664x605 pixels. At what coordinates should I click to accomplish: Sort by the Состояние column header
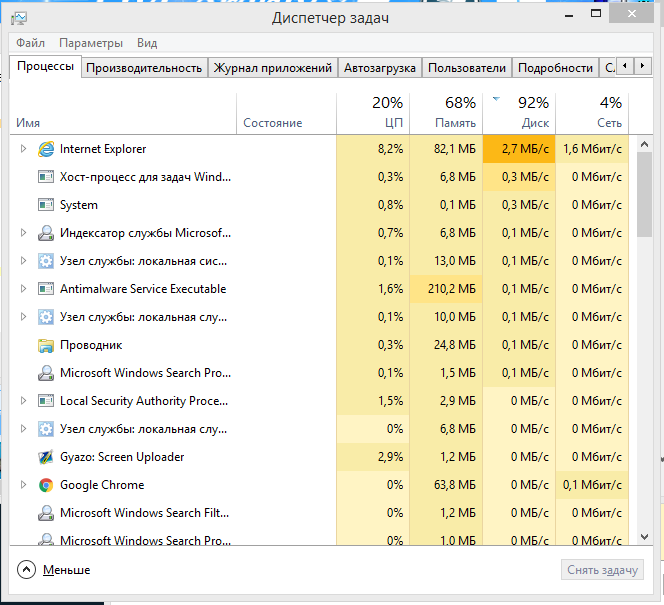[286, 113]
